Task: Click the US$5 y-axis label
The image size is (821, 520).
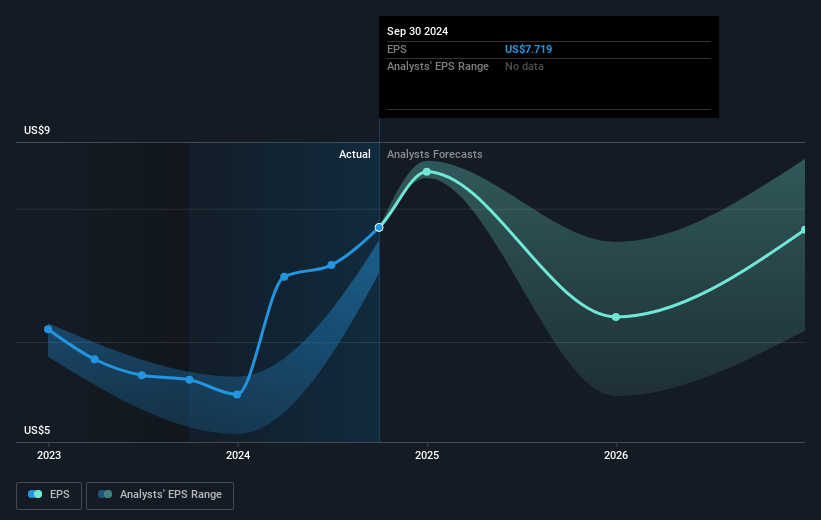Action: click(37, 430)
